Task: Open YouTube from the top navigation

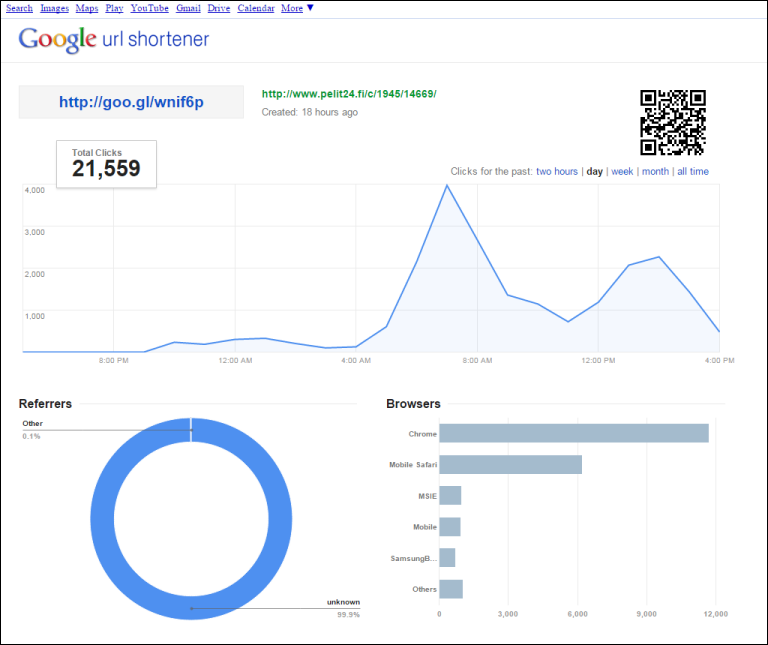Action: (149, 8)
